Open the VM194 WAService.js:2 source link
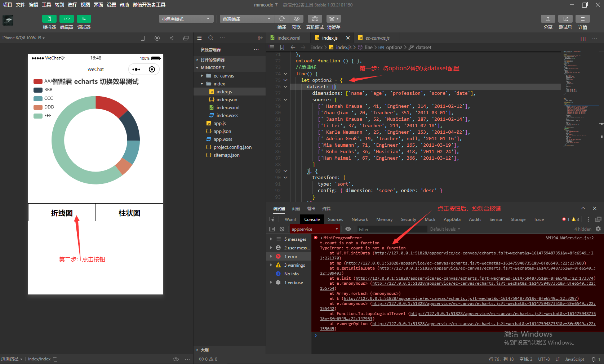 coord(570,238)
